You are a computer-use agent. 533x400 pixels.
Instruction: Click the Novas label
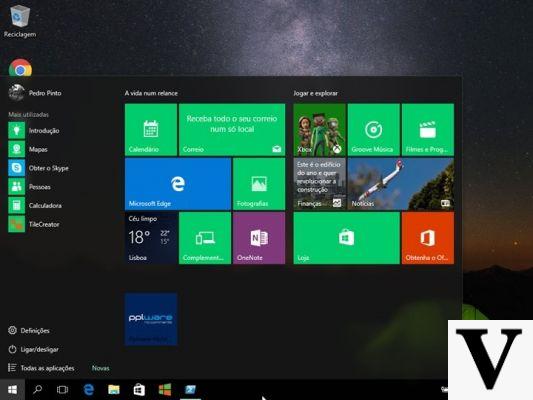coord(101,368)
